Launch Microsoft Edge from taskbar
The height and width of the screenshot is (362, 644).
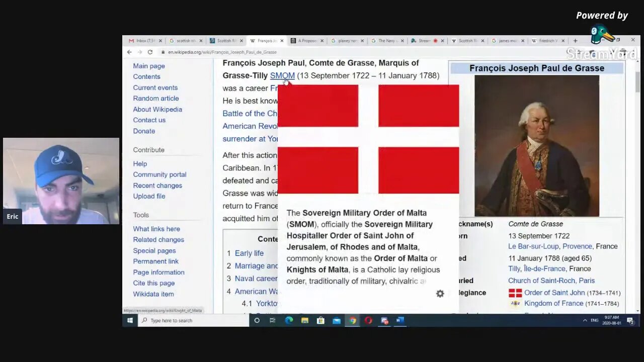[289, 320]
